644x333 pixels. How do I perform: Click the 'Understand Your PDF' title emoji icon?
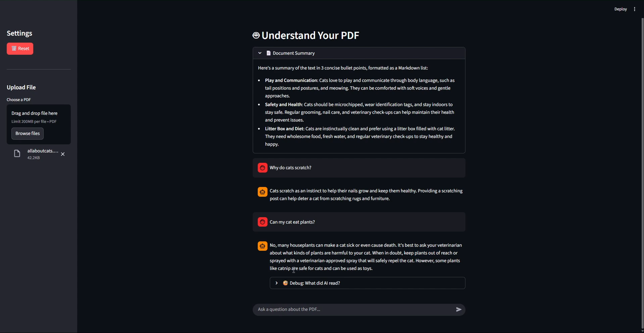coord(256,36)
